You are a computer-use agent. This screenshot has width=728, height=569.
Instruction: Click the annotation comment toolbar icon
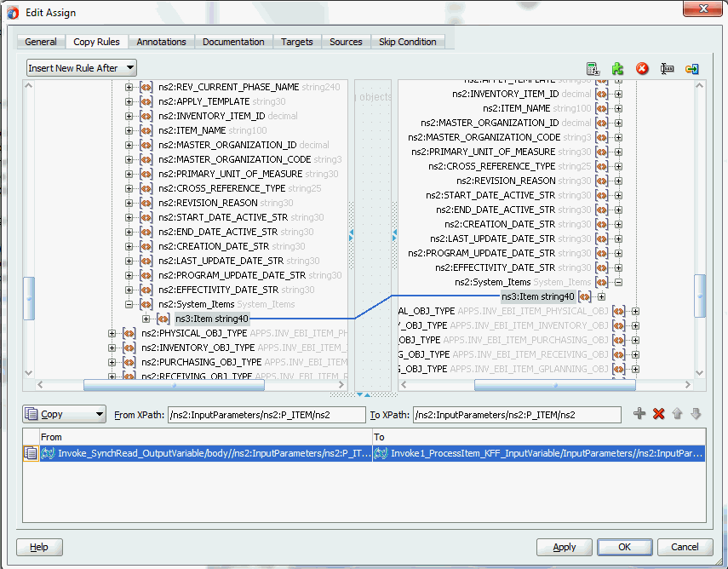668,69
